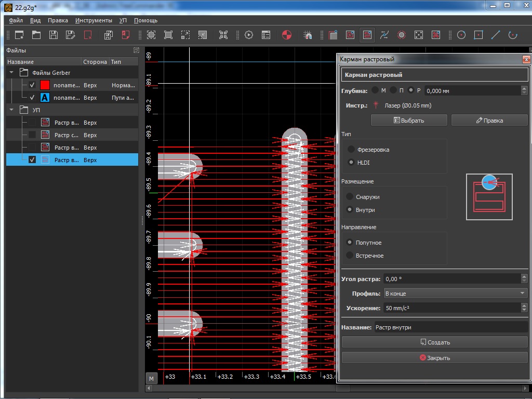Click the raster pocket tool in toolbar
Image resolution: width=532 pixels, height=399 pixels.
pyautogui.click(x=367, y=35)
